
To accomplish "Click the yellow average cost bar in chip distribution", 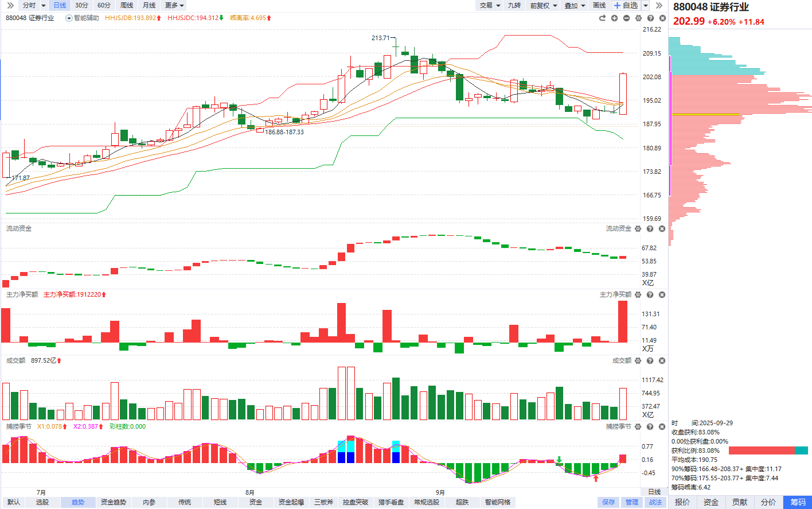I will 705,115.
